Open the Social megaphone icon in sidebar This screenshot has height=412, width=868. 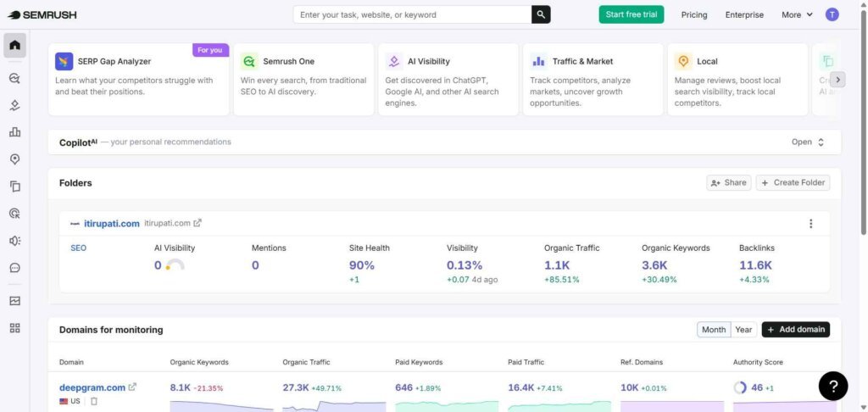(x=15, y=241)
